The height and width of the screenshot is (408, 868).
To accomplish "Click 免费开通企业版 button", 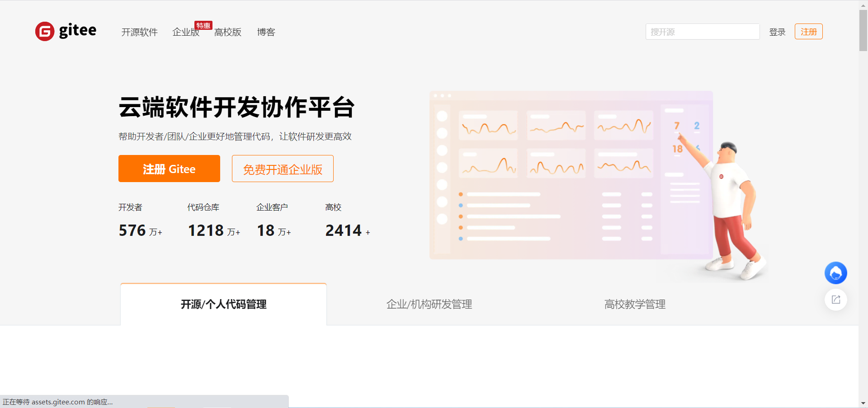I will (283, 169).
